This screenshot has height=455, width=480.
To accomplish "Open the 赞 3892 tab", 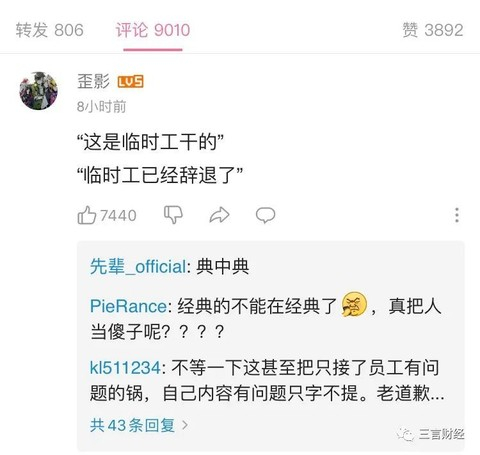I will point(433,30).
